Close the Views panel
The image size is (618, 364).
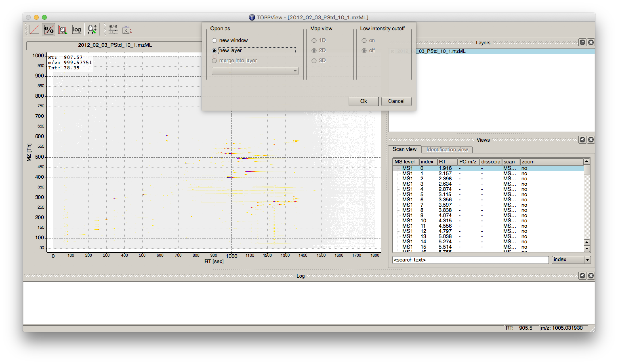coord(591,140)
